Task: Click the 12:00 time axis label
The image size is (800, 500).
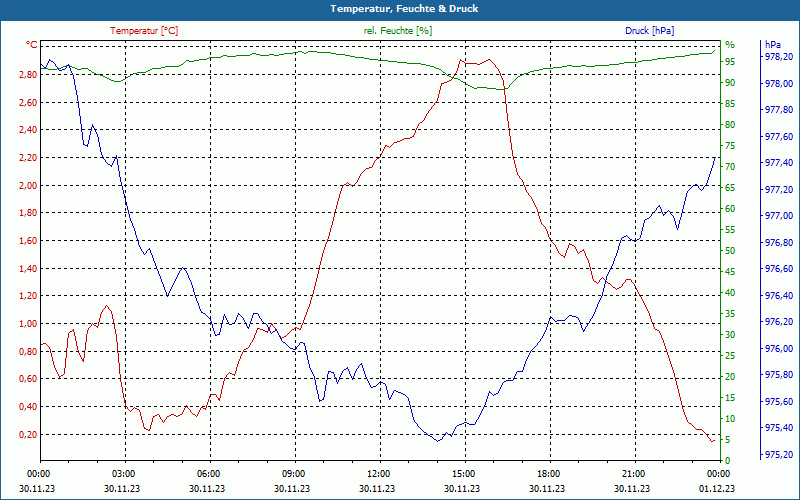Action: (380, 473)
